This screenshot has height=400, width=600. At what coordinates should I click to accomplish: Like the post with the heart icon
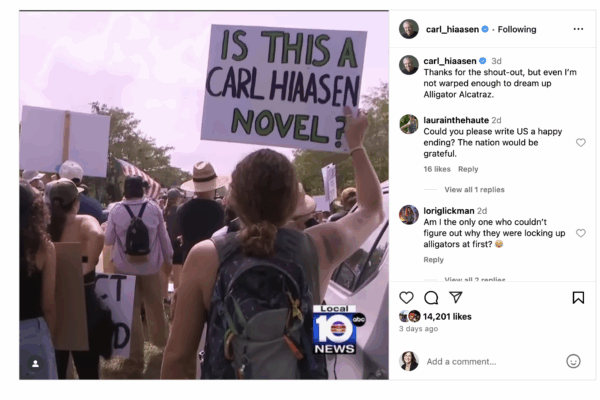[406, 297]
